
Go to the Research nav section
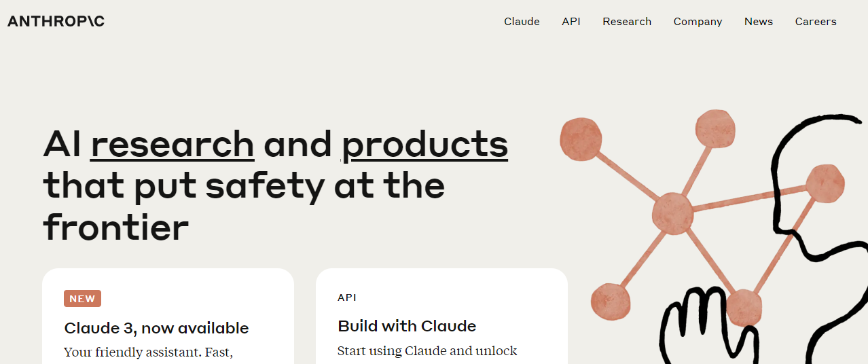click(627, 22)
